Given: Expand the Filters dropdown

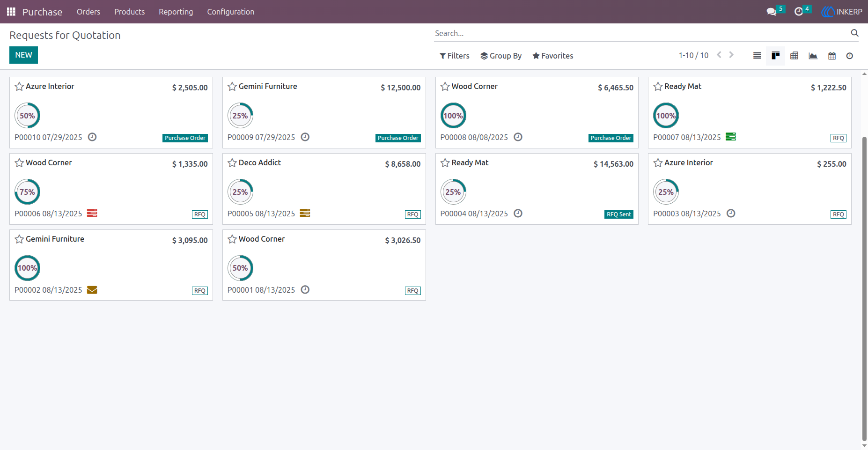Looking at the screenshot, I should (454, 56).
